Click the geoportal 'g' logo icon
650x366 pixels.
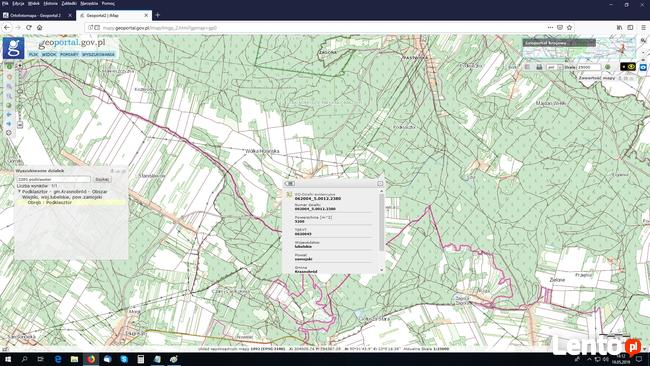click(x=14, y=48)
